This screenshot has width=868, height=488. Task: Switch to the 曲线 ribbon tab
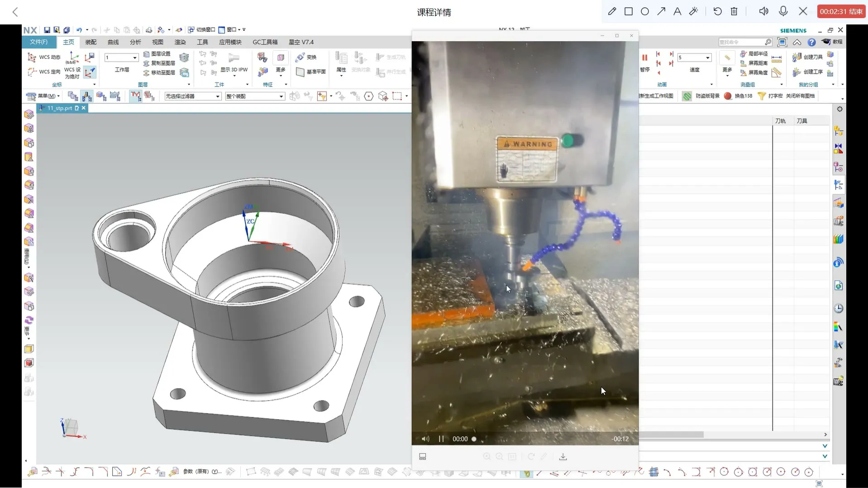coord(113,42)
